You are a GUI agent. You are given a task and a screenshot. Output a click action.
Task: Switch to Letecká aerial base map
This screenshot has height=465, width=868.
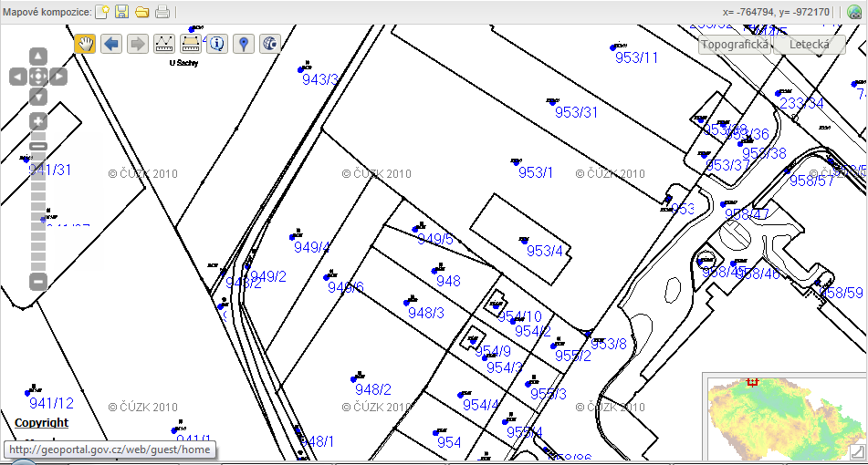point(809,44)
